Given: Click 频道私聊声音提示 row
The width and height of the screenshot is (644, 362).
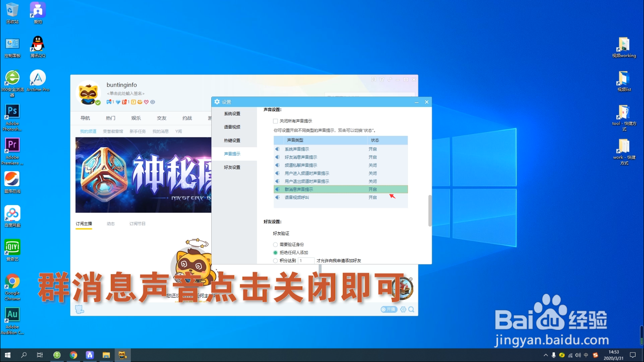Looking at the screenshot, I should pos(340,165).
